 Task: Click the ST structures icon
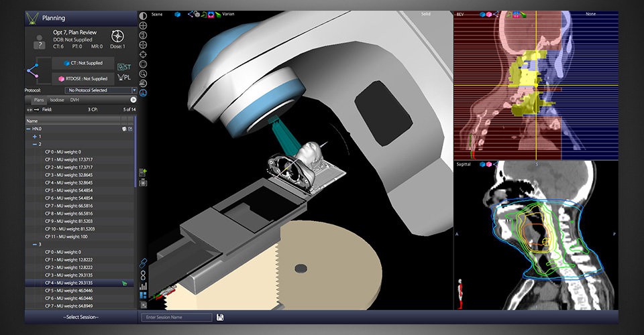point(124,67)
